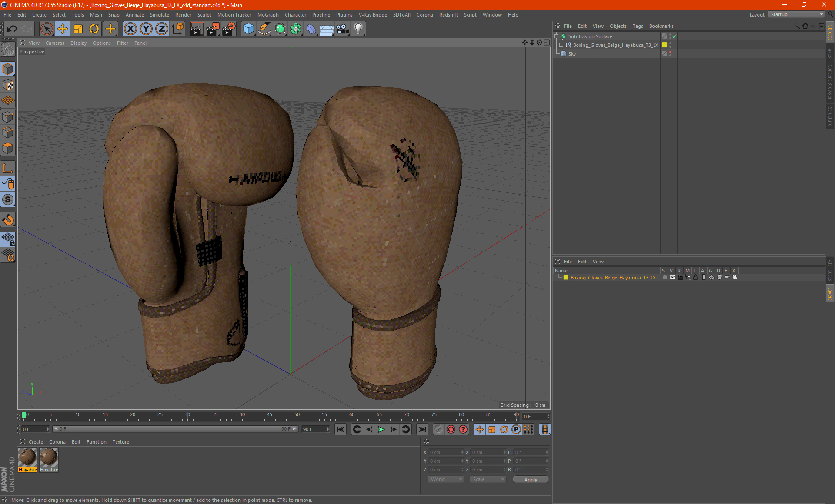
Task: Toggle X-axis lock button
Action: click(130, 29)
